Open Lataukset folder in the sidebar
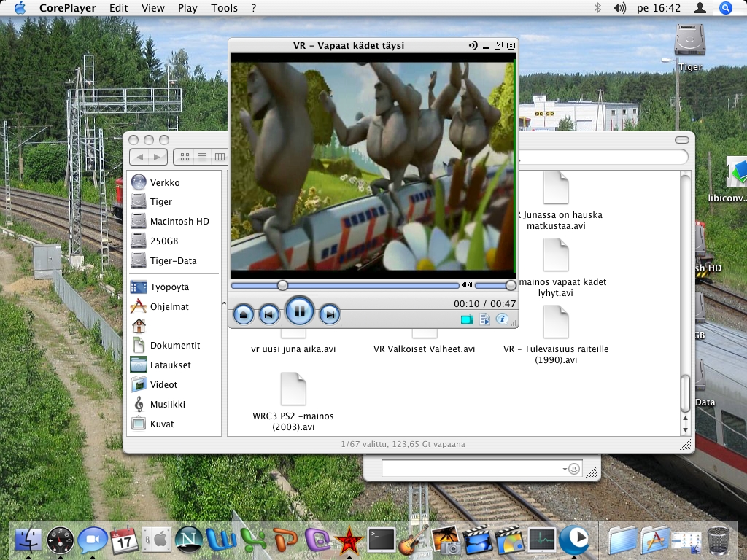This screenshot has height=560, width=747. (x=170, y=365)
